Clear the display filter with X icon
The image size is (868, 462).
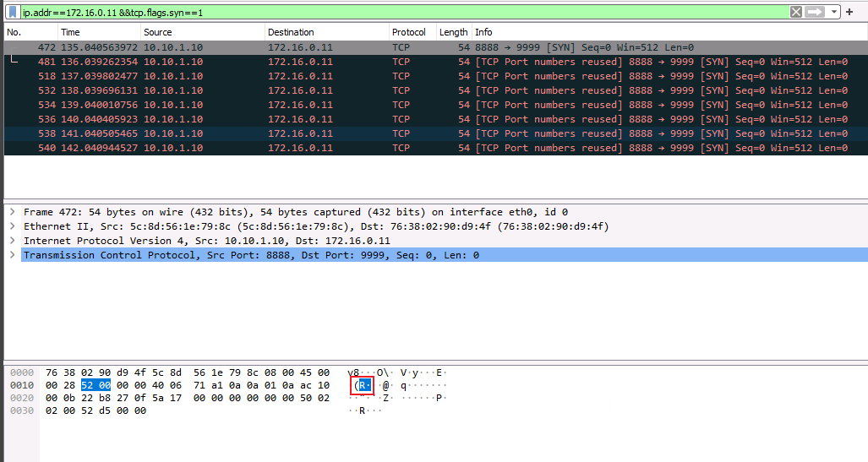pos(796,13)
